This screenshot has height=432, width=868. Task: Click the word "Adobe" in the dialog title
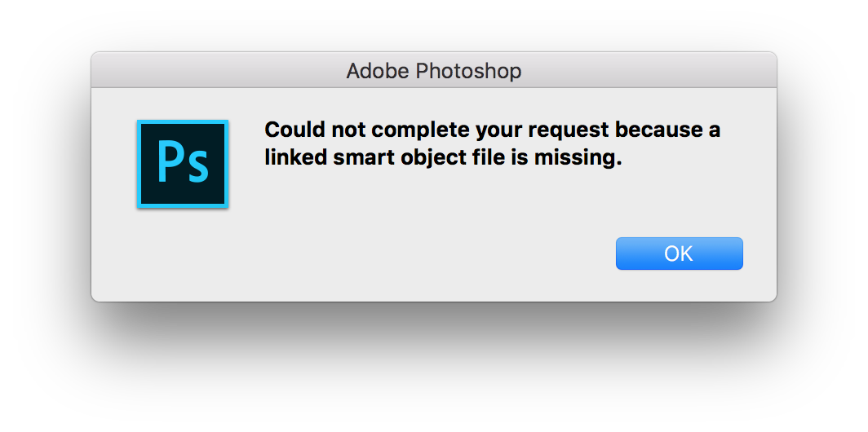[x=378, y=71]
